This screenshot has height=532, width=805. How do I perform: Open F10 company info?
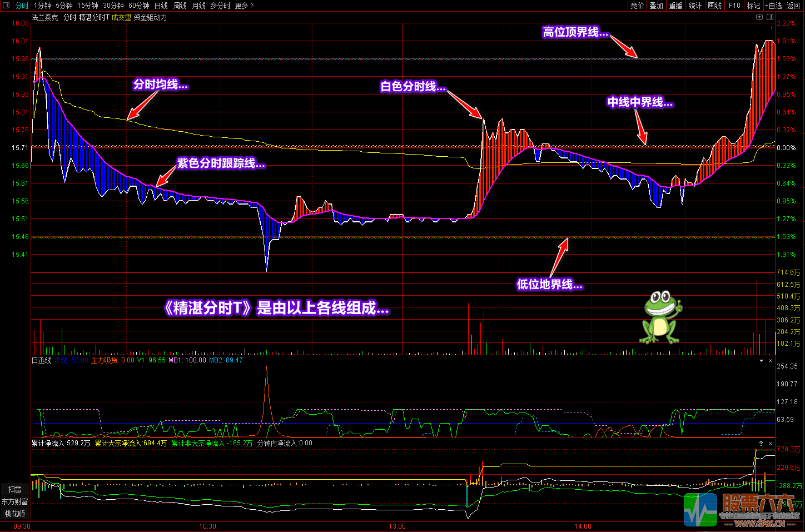[734, 6]
